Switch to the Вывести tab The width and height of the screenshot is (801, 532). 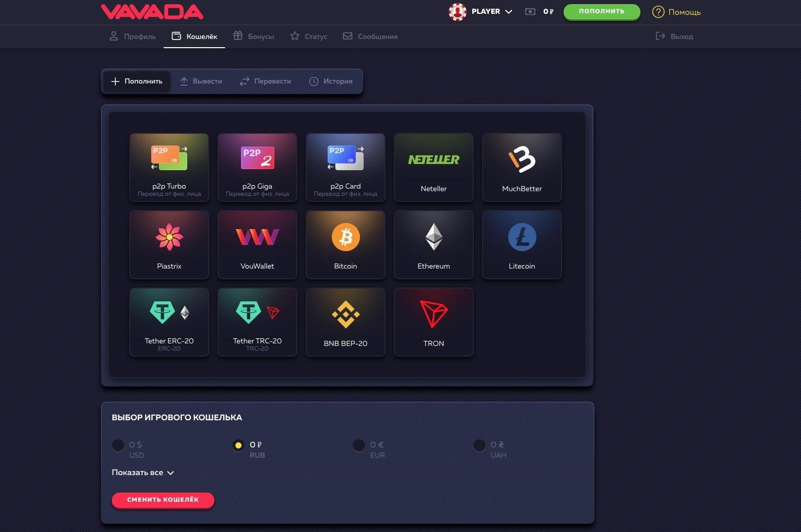point(201,81)
